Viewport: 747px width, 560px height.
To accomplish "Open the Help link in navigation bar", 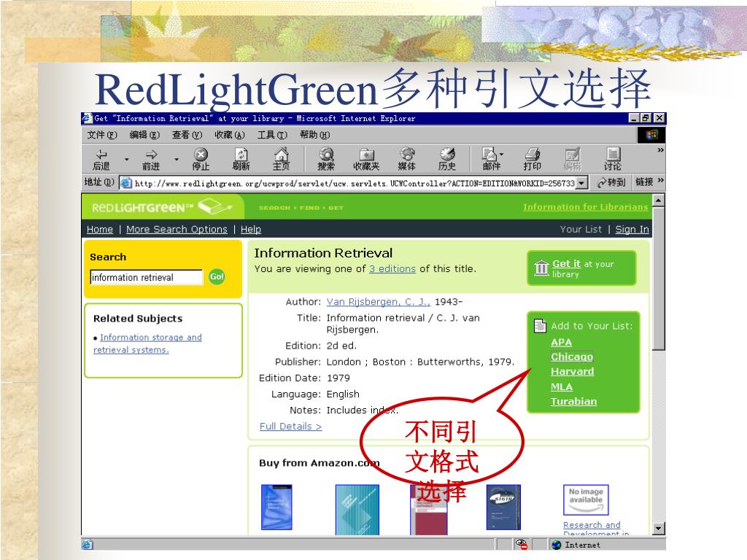I will point(251,230).
